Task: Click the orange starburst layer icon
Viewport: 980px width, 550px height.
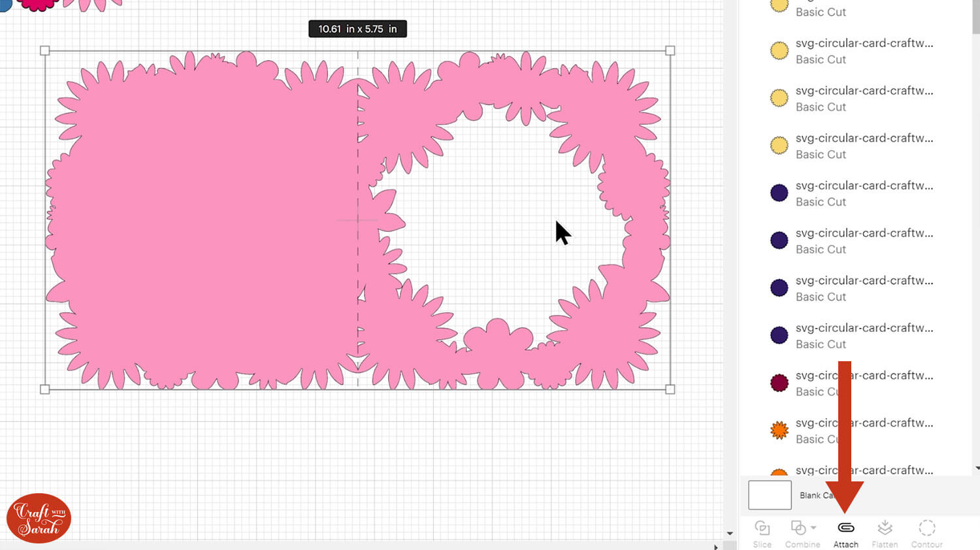Action: (779, 430)
